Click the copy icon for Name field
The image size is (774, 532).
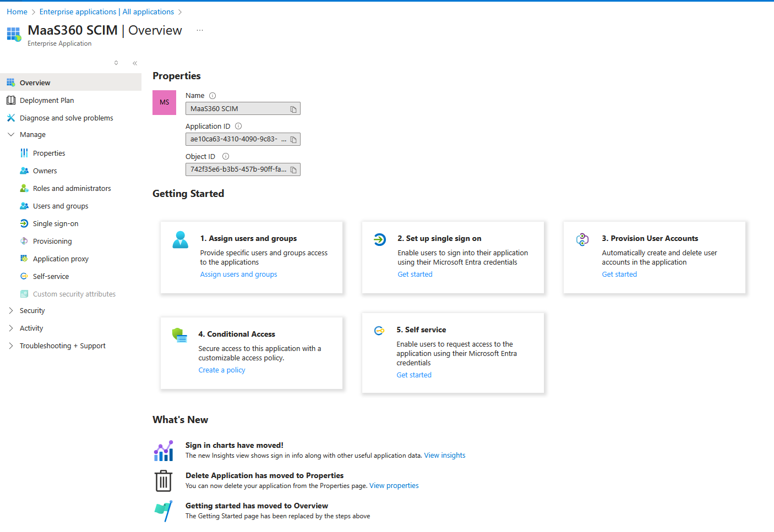tap(293, 109)
